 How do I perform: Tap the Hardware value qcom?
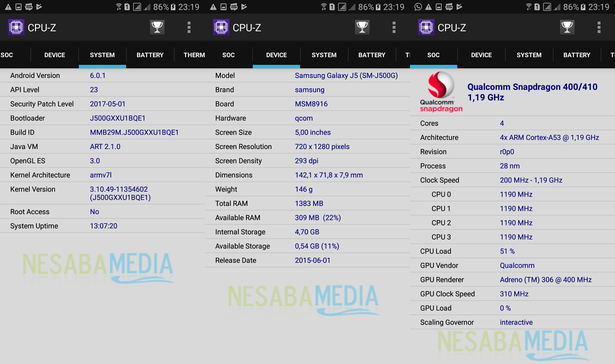(304, 118)
